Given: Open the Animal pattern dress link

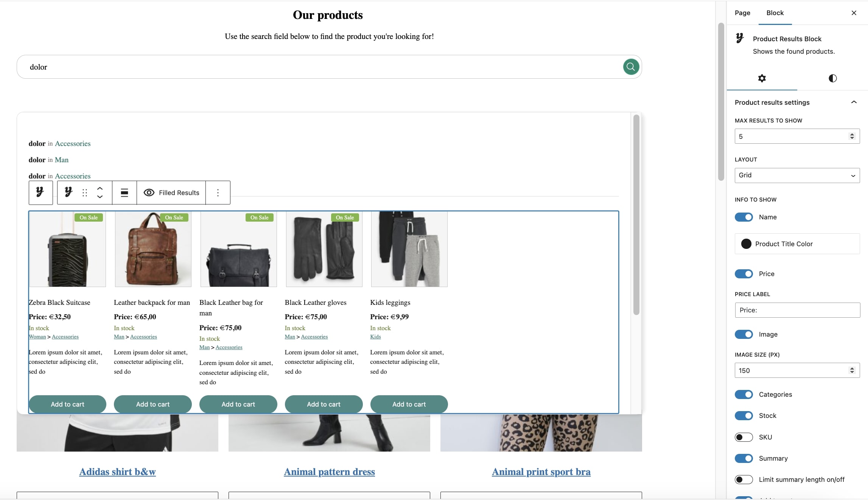Looking at the screenshot, I should 329,472.
